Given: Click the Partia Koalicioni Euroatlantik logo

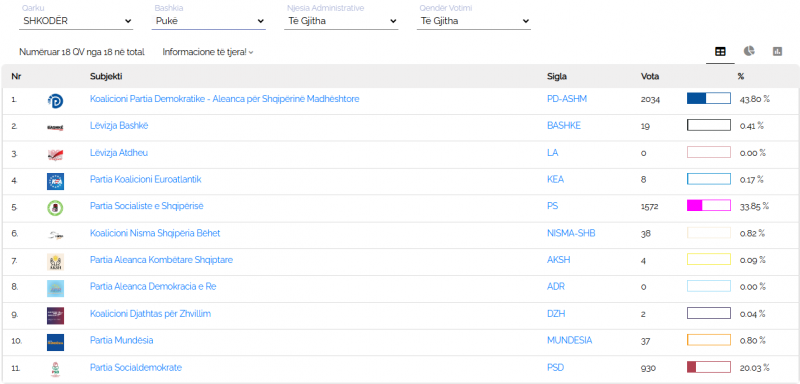Looking at the screenshot, I should tap(55, 182).
